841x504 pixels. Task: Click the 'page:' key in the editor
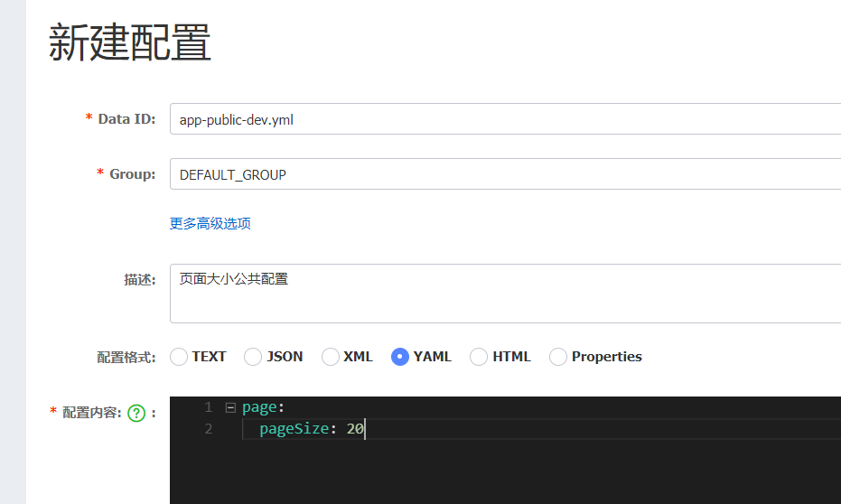point(263,407)
